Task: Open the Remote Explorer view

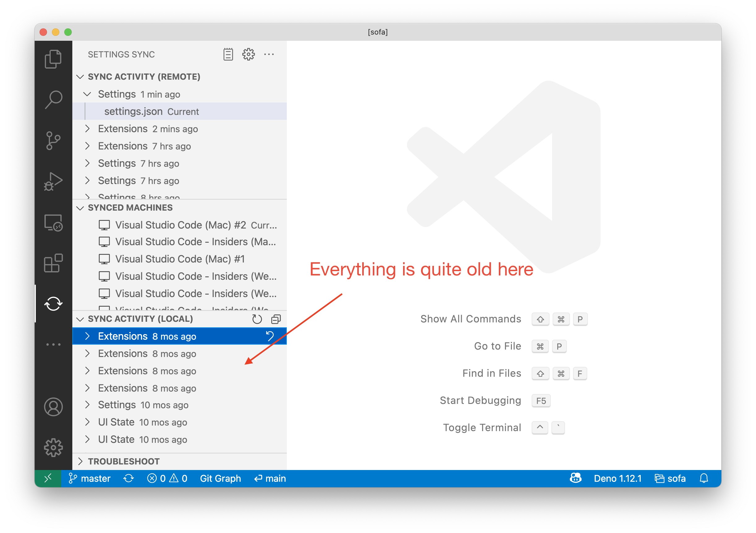Action: (53, 223)
